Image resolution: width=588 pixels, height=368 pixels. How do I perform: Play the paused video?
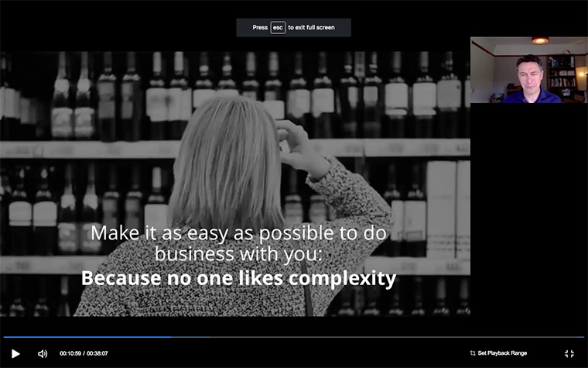point(15,353)
